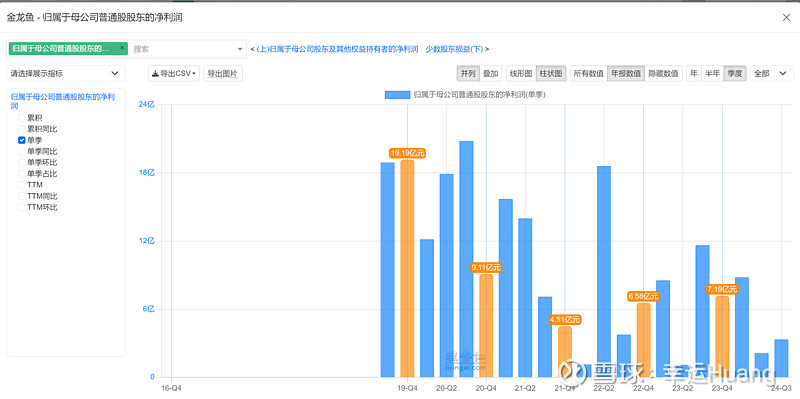Click the 23-Q4 axis label
Image resolution: width=800 pixels, height=399 pixels.
[722, 388]
